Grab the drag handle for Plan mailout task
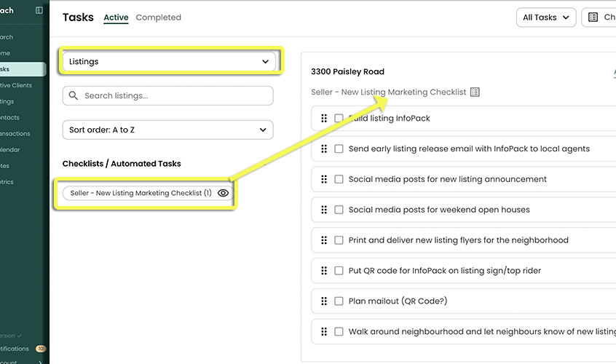The image size is (616, 364). (324, 301)
